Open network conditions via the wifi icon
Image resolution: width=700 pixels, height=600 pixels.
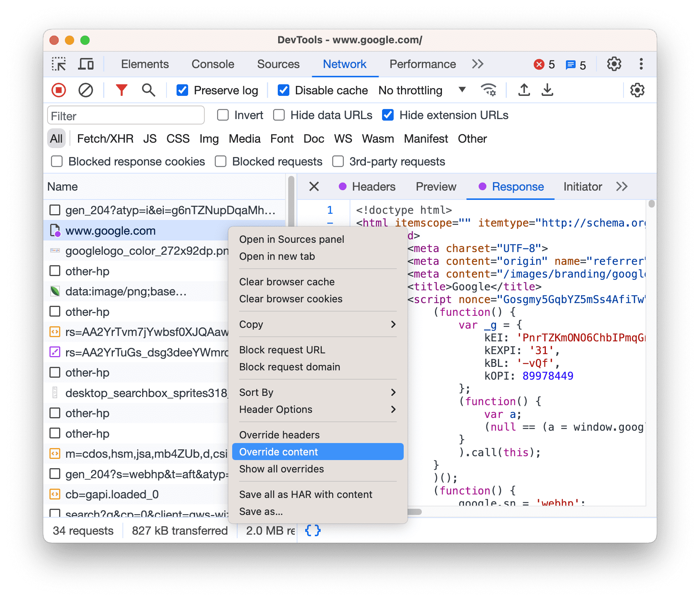pos(489,90)
